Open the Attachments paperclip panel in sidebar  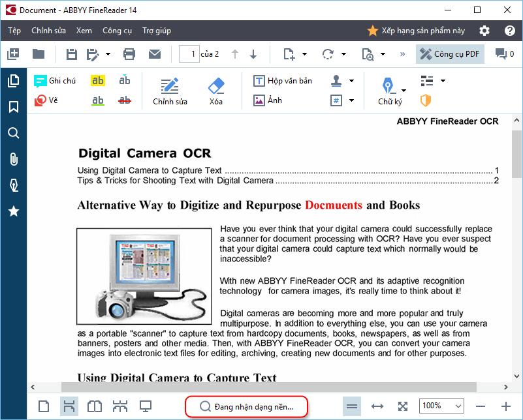point(14,159)
